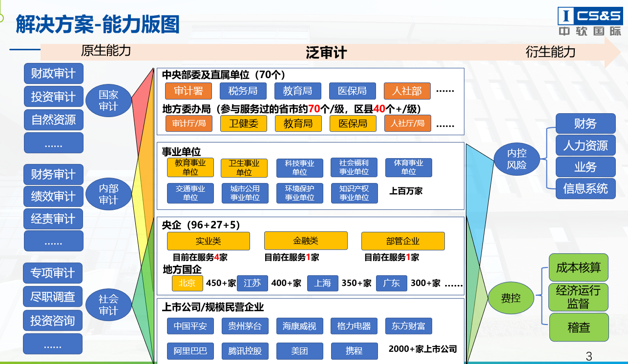Viewport: 628px width, 364px height.
Task: Click the 衍生能力 label
Action: (551, 52)
